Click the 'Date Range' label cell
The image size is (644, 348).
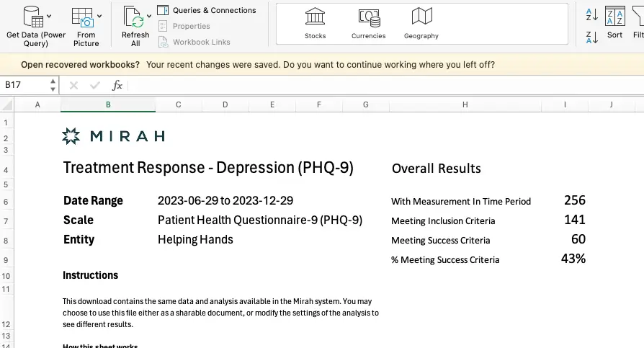pos(93,200)
